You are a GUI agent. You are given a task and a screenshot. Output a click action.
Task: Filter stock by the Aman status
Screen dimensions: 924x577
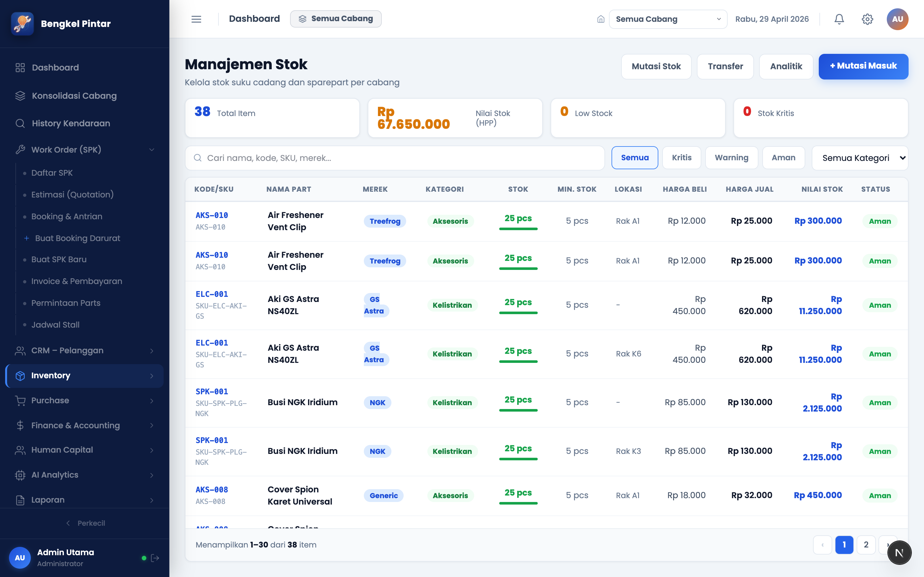pyautogui.click(x=783, y=158)
